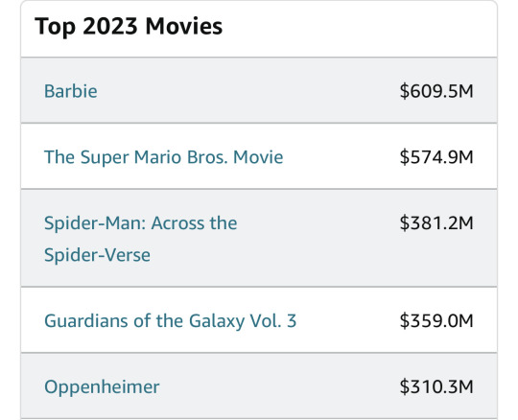
Task: Click the word Mario in the second title
Action: (x=157, y=157)
